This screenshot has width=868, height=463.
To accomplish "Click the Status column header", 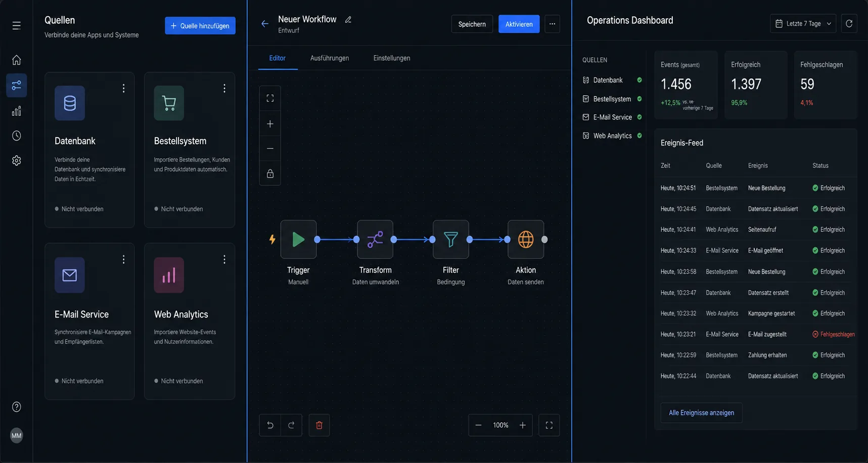I will [820, 166].
